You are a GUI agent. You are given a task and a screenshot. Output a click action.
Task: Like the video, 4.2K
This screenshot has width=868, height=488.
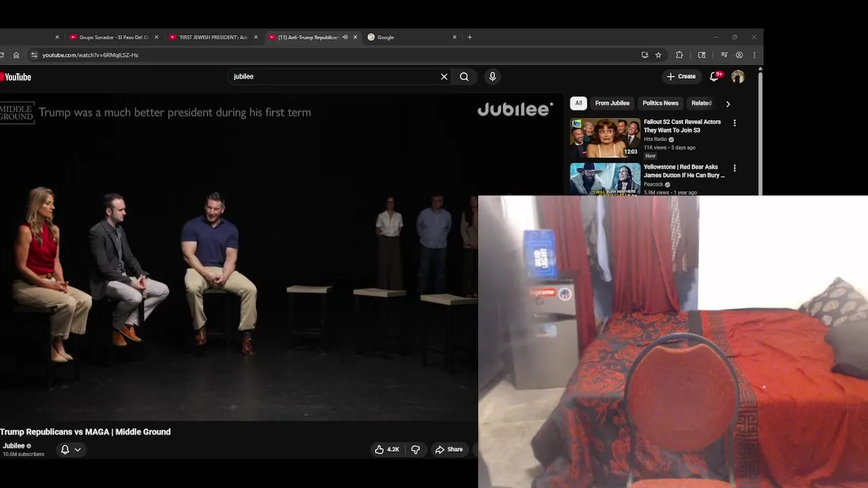pos(387,449)
